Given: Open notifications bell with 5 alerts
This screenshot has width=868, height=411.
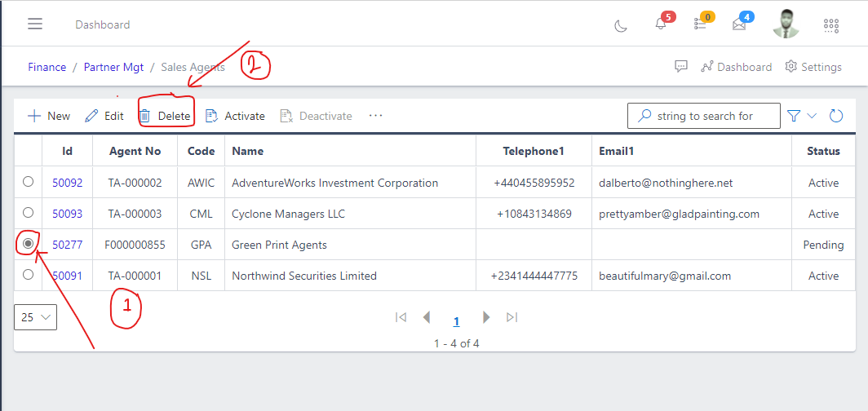Looking at the screenshot, I should (661, 24).
